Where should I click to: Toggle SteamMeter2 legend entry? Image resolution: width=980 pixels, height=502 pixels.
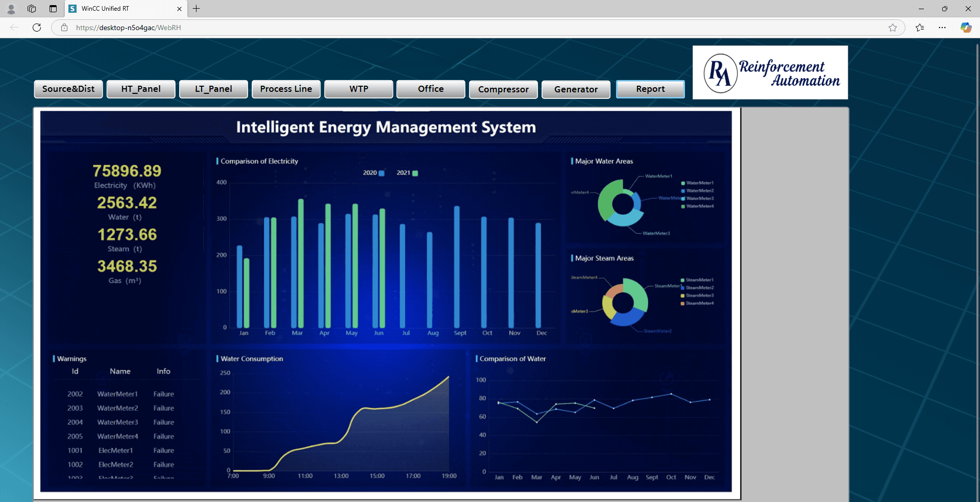697,288
